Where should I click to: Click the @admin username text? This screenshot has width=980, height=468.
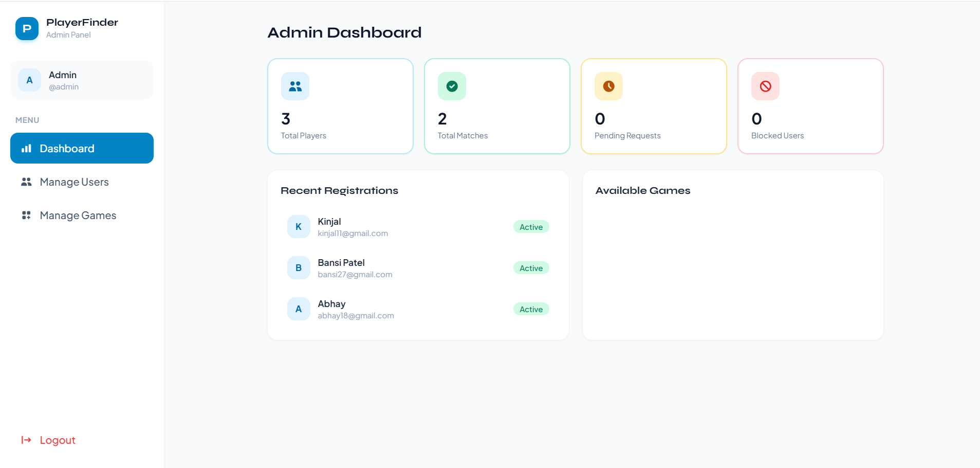point(64,87)
